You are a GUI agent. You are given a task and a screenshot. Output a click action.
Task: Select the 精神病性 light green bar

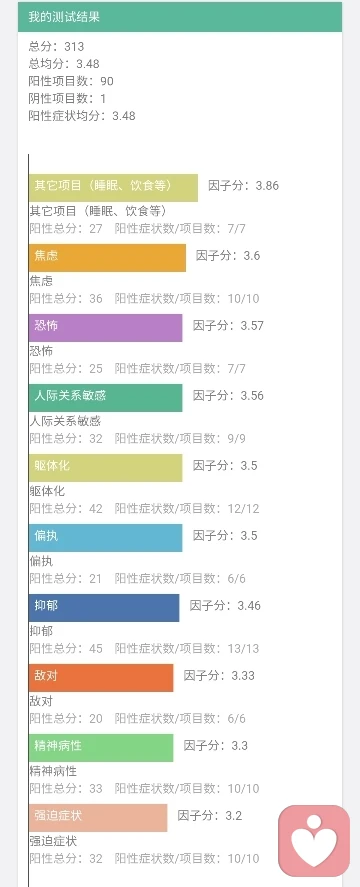tap(101, 748)
